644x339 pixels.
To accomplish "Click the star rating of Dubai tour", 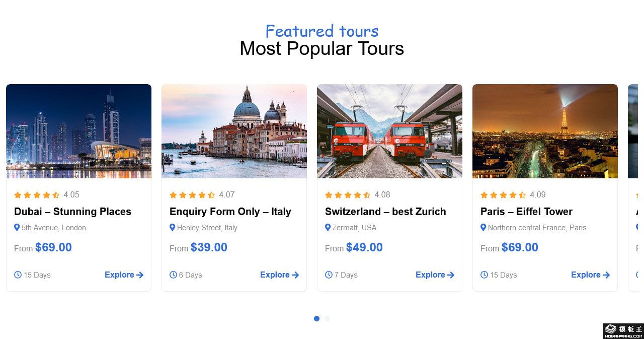I will tap(37, 195).
